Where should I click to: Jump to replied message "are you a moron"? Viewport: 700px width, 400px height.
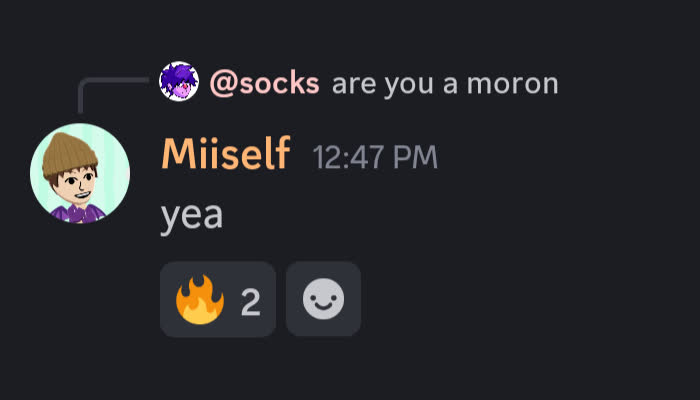click(445, 83)
